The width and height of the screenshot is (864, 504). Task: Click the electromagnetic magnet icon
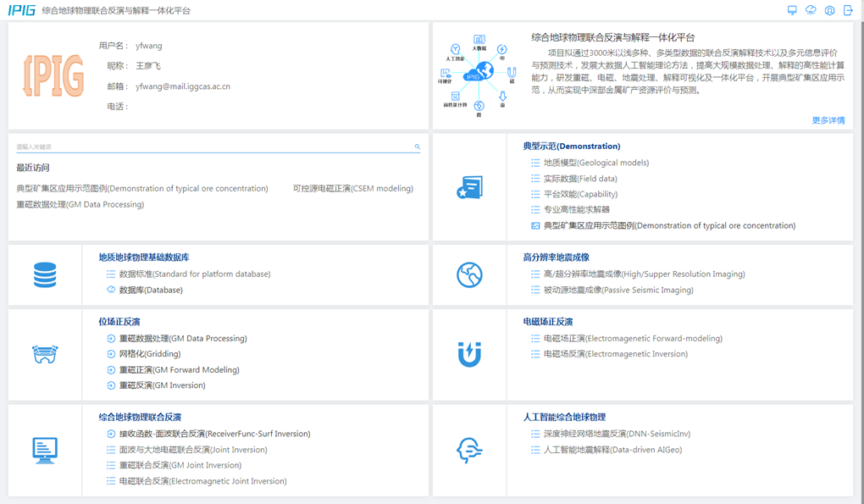pos(469,354)
